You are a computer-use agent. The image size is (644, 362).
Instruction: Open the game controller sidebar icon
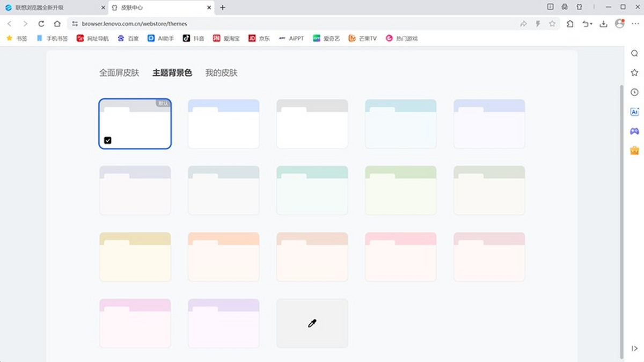pos(634,131)
